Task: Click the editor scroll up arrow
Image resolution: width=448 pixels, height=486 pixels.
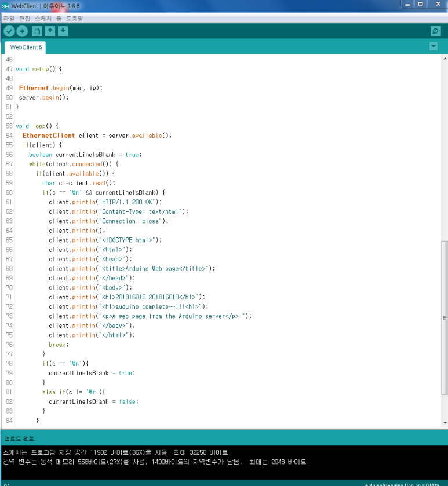Action: [x=445, y=59]
